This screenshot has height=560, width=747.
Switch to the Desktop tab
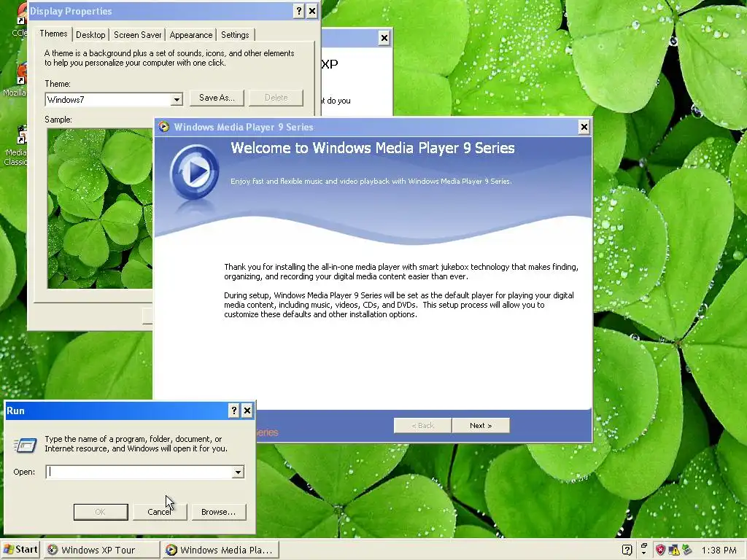90,35
